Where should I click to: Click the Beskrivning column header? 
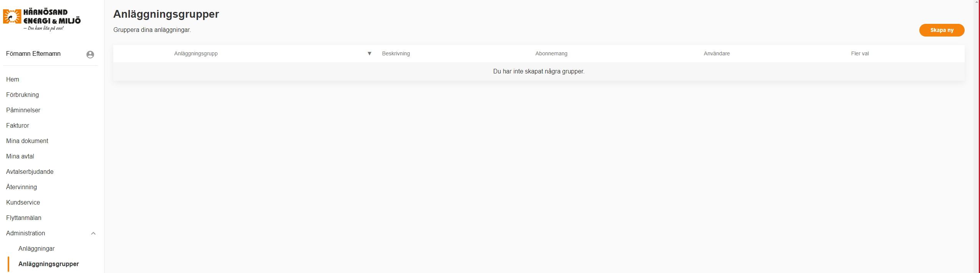tap(396, 53)
